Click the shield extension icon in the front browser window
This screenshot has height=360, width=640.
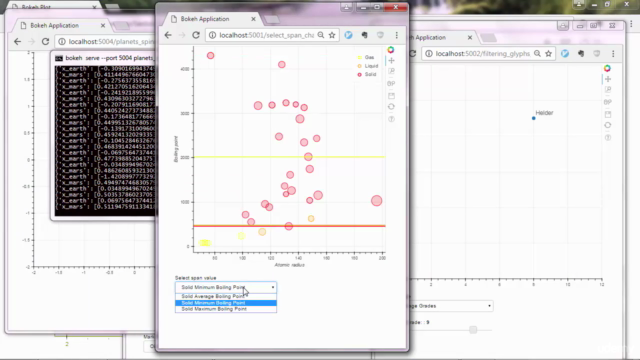(380, 35)
